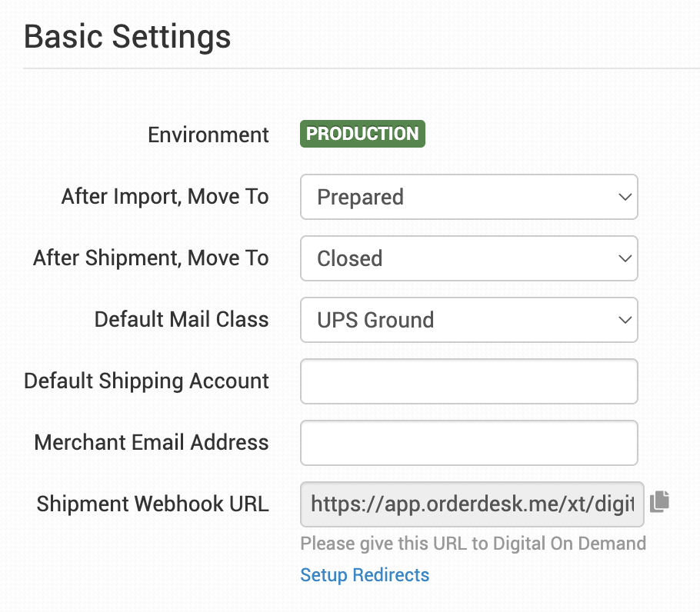Click the After Import, Move To label
This screenshot has height=612, width=700.
[165, 197]
